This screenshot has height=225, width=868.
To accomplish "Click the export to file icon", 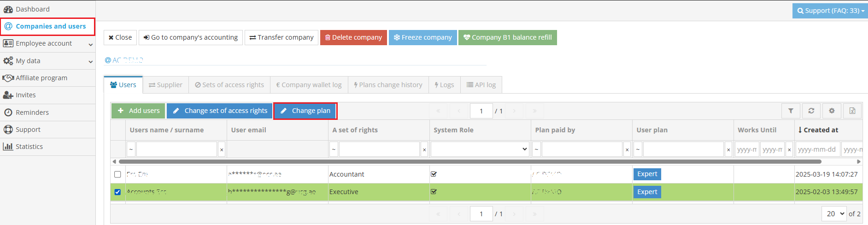I will (852, 111).
